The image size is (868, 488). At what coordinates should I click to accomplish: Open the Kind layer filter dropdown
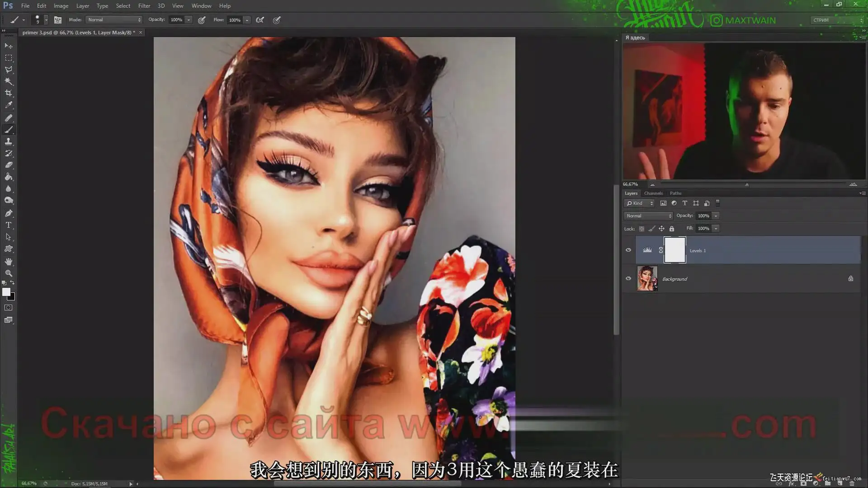639,203
